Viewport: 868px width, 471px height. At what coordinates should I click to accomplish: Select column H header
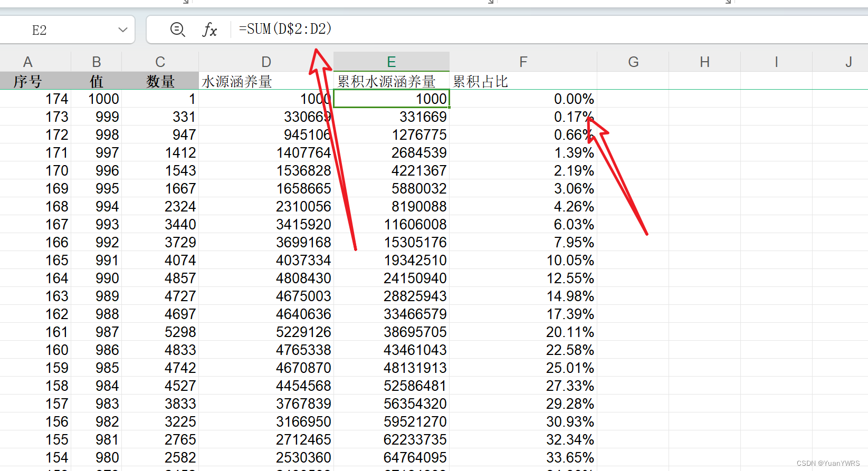click(704, 62)
